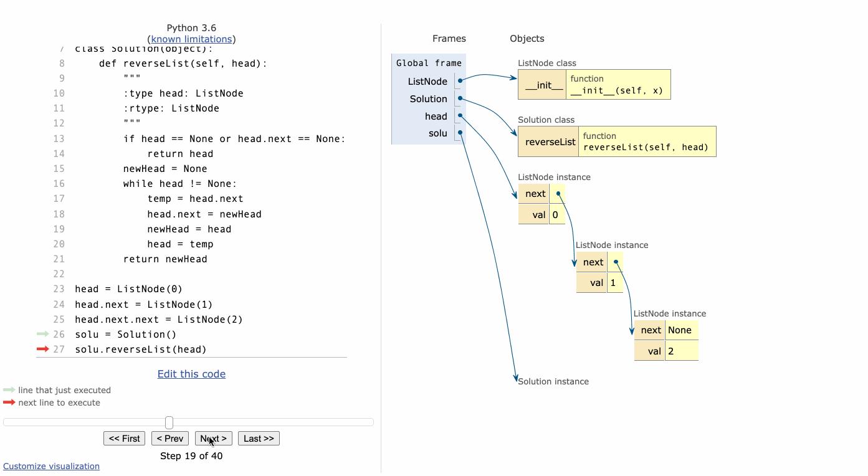Click the next pointer dot of node val 1
The width and height of the screenshot is (868, 476).
[616, 262]
